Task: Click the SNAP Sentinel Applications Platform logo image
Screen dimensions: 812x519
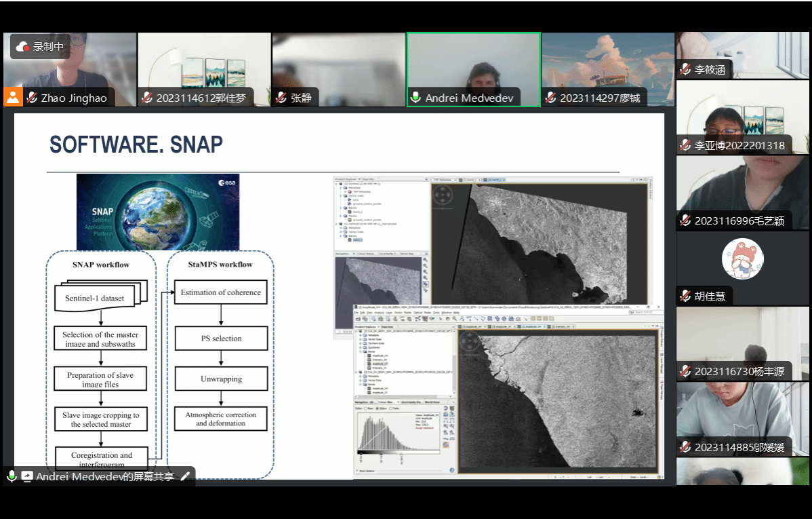Action: tap(159, 212)
